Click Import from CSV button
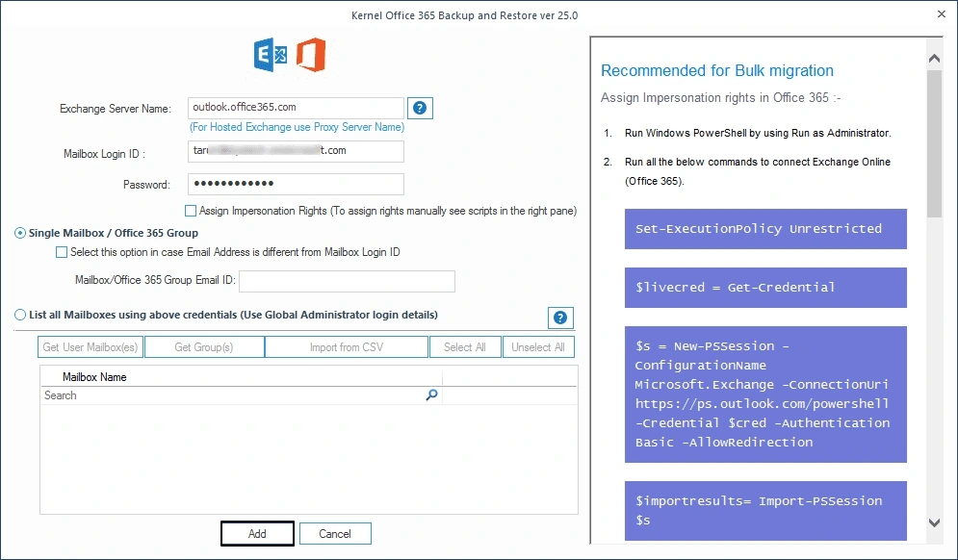The width and height of the screenshot is (958, 560). click(347, 347)
